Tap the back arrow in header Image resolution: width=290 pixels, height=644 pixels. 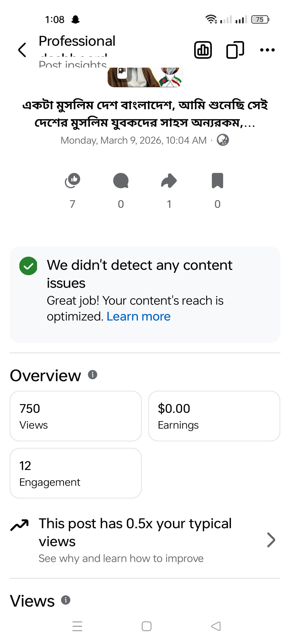[x=22, y=50]
